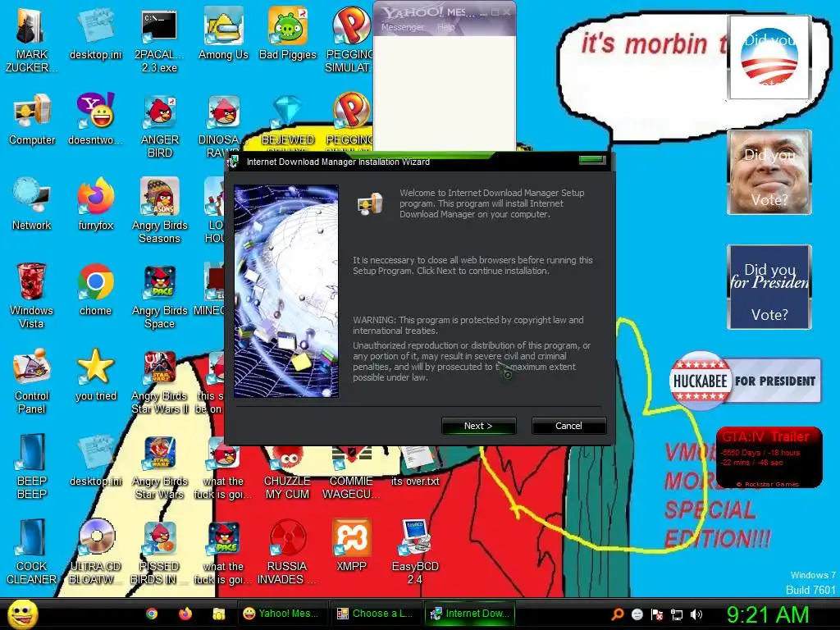Open the ANGER BIRD desktop shortcut
Screen dimensions: 840x630
click(160, 126)
